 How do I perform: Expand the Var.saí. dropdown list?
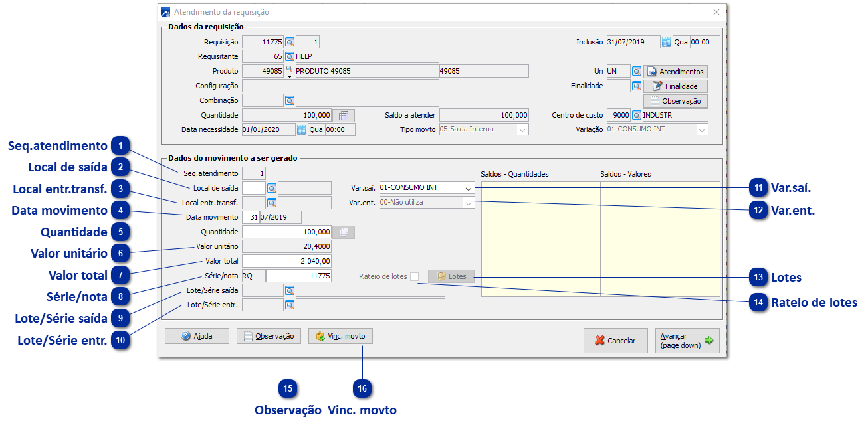tap(469, 188)
